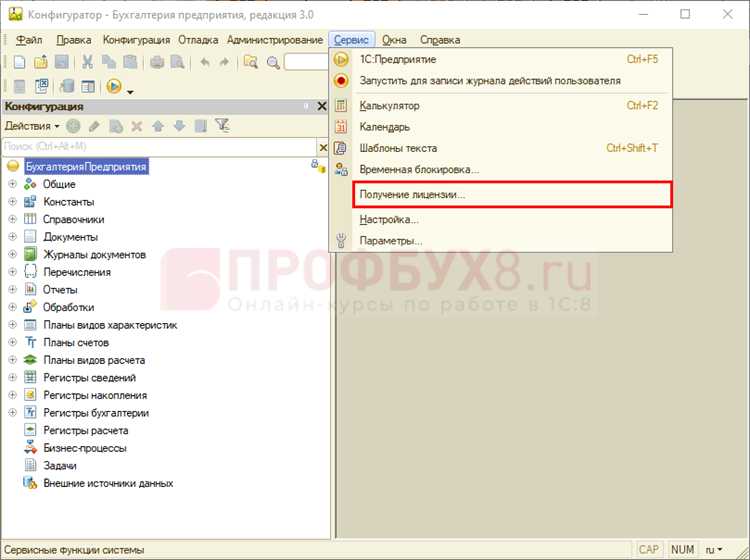Click the Open file toolbar icon
Image resolution: width=750 pixels, height=560 pixels.
pos(41,62)
